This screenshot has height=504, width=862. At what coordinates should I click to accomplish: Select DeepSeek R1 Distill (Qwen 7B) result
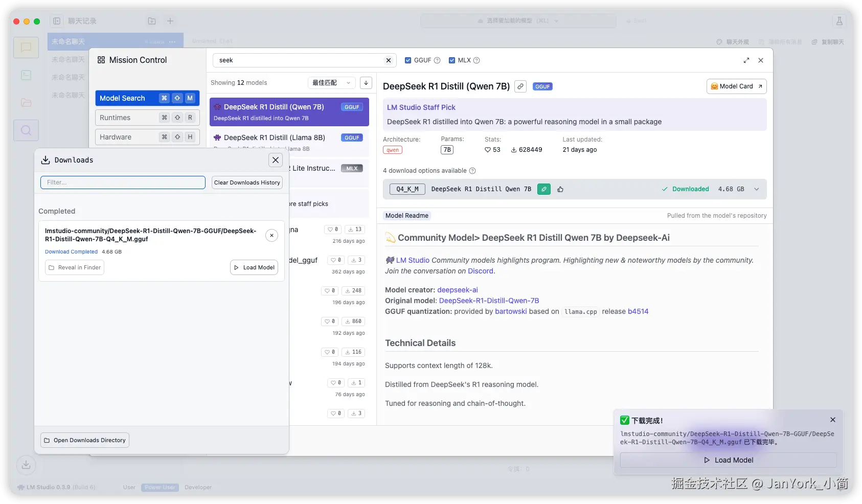coord(289,112)
